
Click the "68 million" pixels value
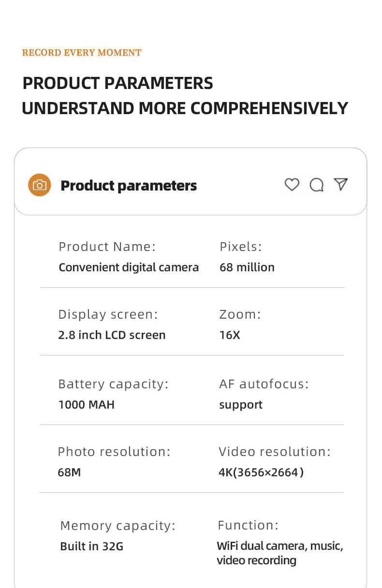[x=247, y=267]
